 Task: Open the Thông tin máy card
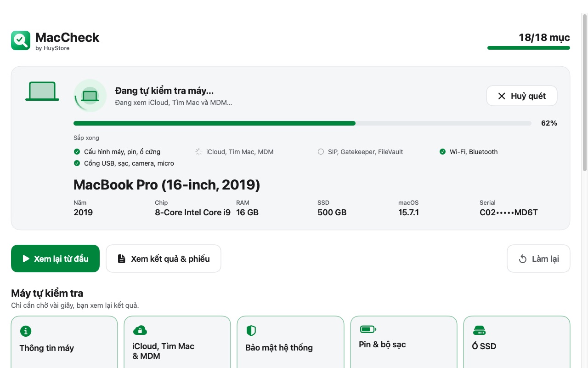64,342
